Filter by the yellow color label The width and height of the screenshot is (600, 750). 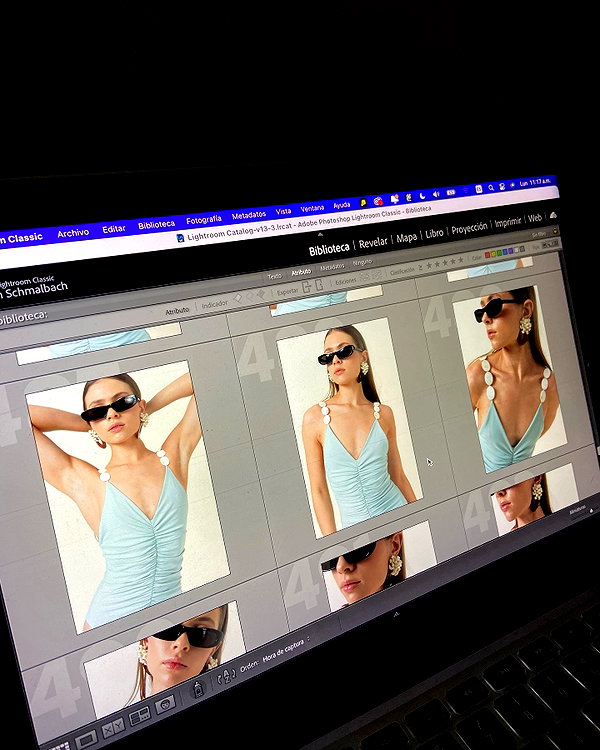point(493,254)
